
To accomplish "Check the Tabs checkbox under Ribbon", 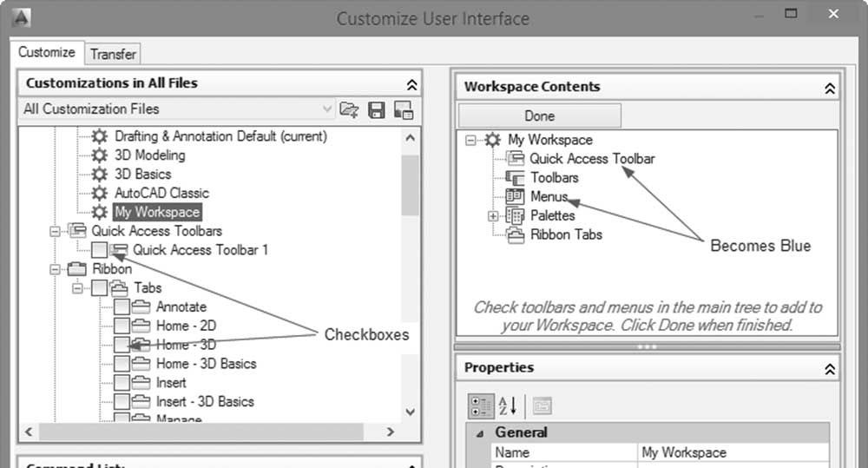I will pyautogui.click(x=100, y=288).
